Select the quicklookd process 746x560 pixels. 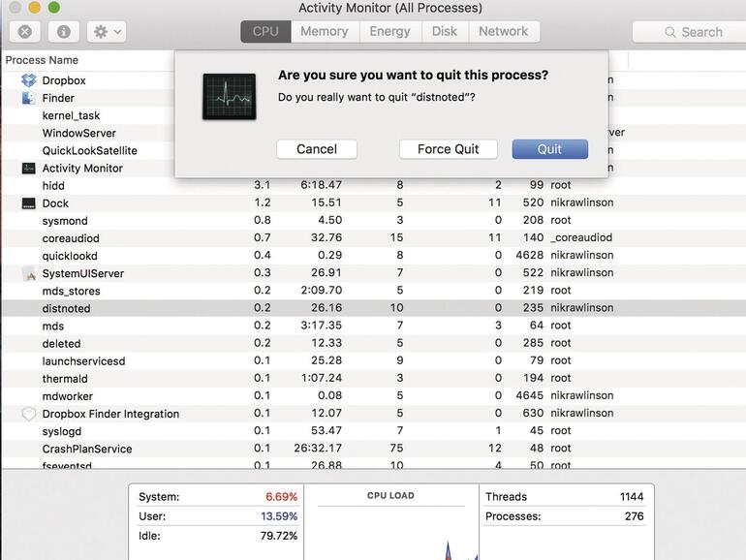click(x=70, y=256)
